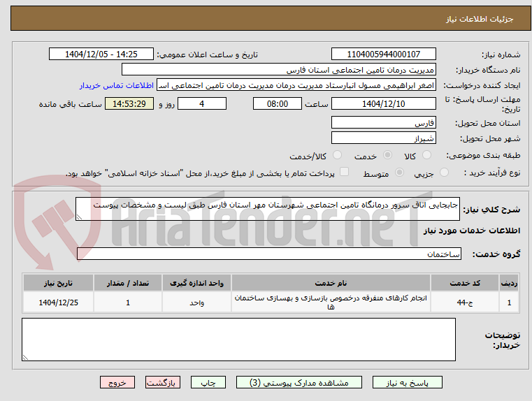Open اطلاعات تماس خریدار link
Viewport: 532px width, 401px height.
[117, 85]
